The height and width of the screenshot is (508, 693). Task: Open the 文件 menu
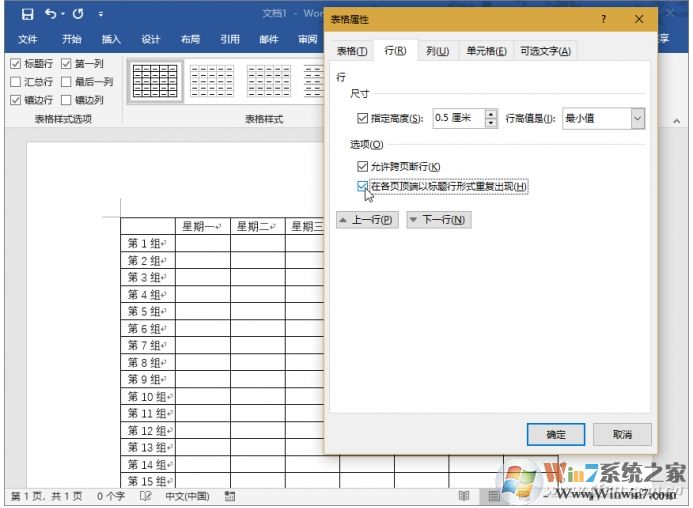[27, 39]
